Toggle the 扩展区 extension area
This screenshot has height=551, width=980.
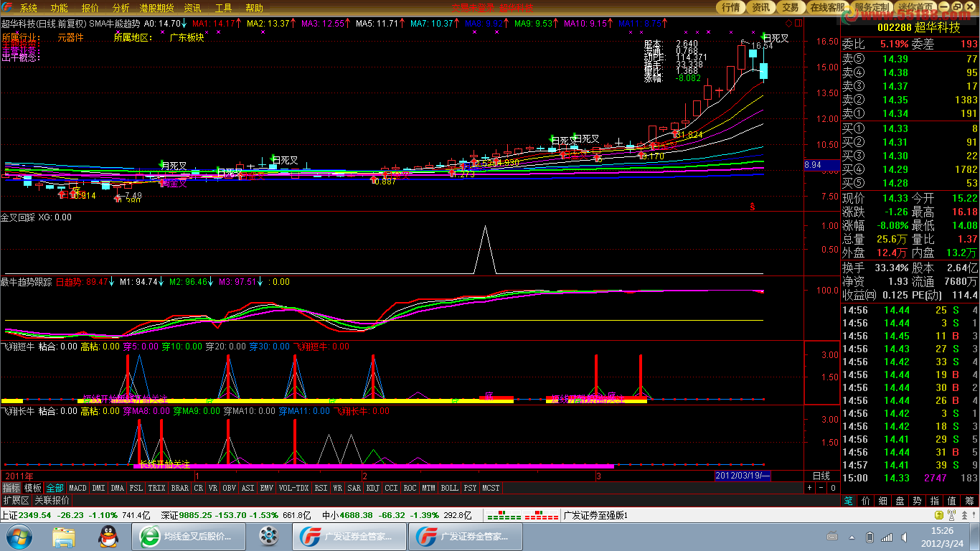pos(16,500)
